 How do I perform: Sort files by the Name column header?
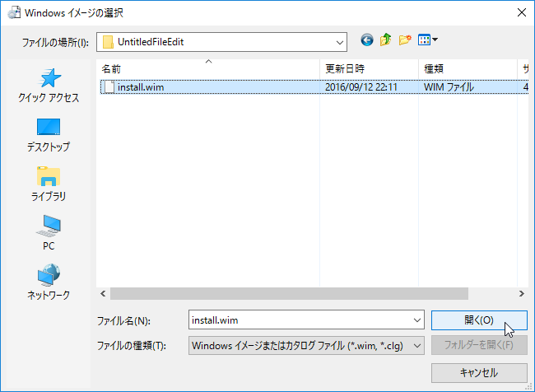206,68
